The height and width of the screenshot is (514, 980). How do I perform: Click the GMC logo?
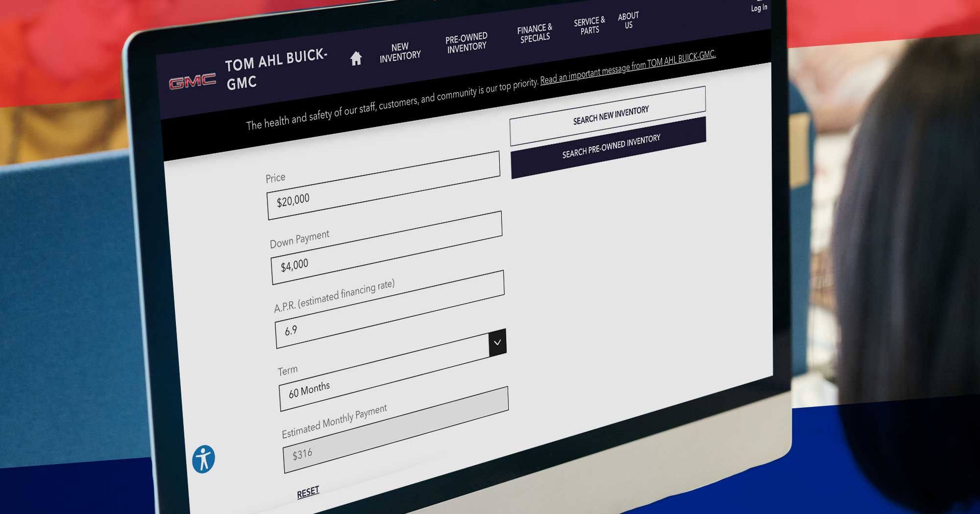click(x=192, y=82)
